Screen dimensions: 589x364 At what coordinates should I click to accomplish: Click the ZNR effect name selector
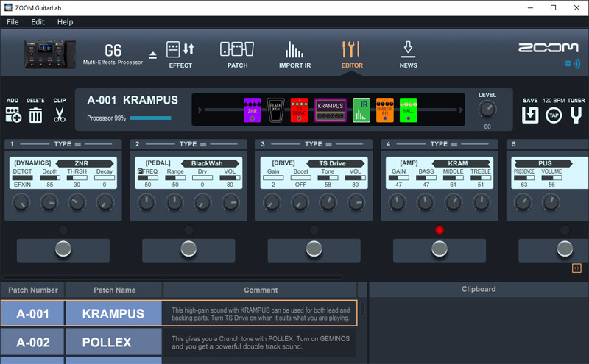(x=85, y=163)
